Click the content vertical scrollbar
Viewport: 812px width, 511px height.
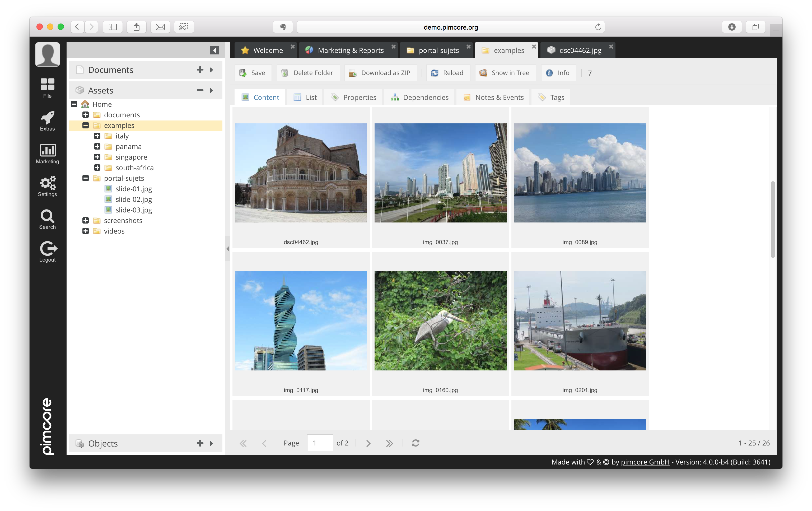(773, 220)
